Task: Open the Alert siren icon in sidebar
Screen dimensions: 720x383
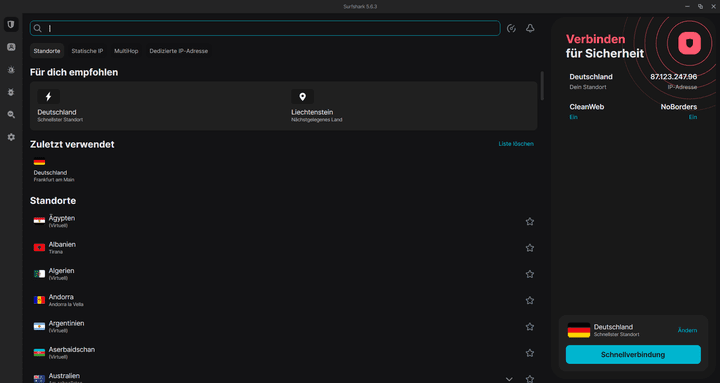Action: 11,70
